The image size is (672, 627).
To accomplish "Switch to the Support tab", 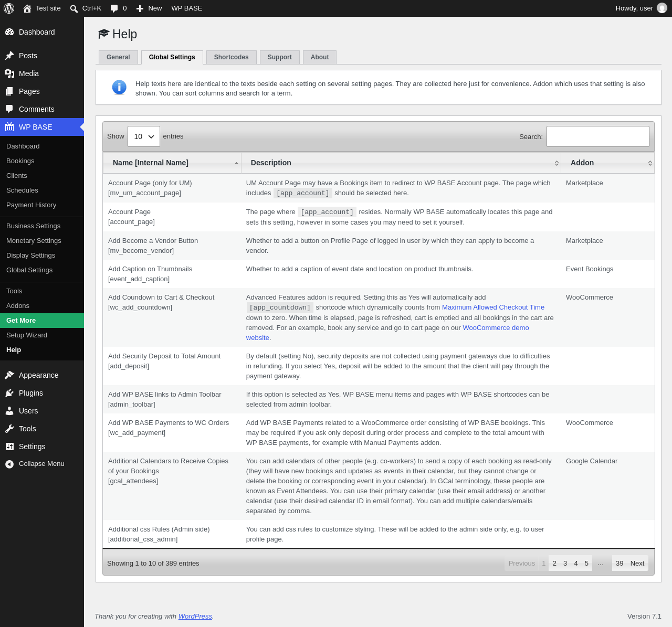I will [x=279, y=57].
